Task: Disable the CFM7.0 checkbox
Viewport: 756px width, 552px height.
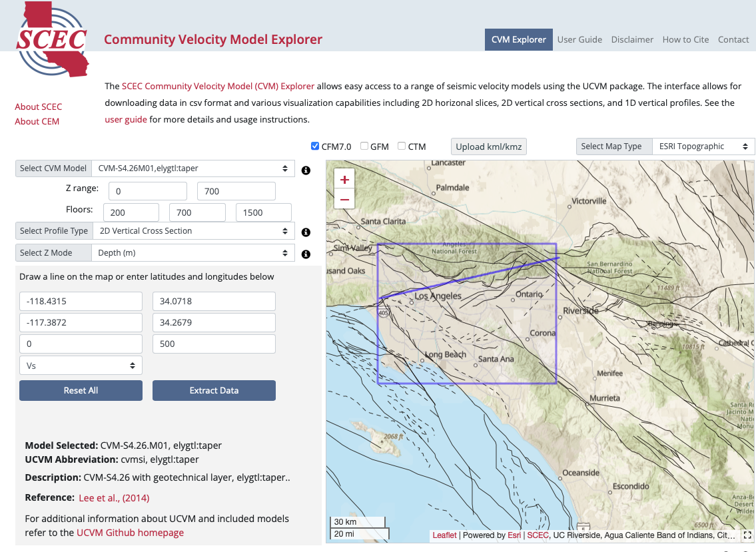Action: pos(315,146)
